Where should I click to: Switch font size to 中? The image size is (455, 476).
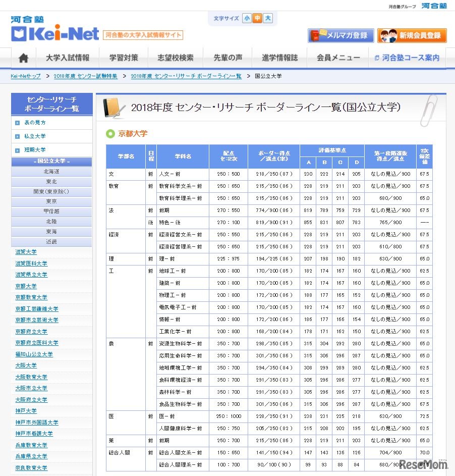click(258, 18)
